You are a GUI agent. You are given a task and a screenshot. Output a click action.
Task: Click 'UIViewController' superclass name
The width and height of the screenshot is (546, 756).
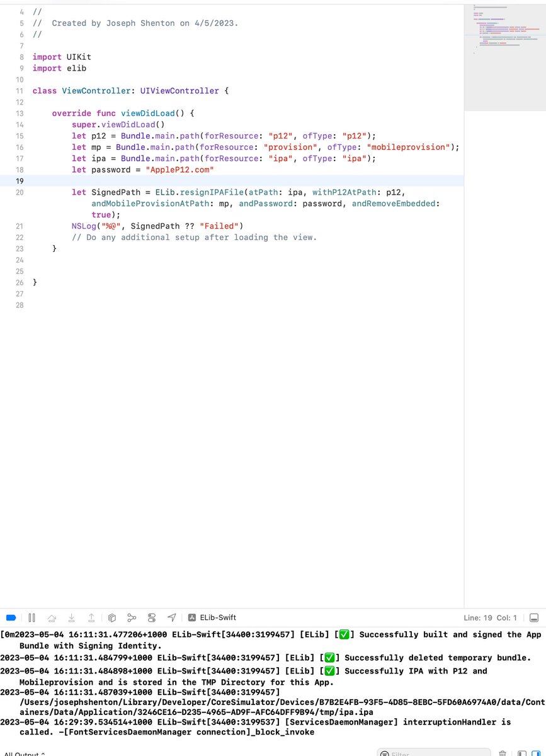point(179,91)
